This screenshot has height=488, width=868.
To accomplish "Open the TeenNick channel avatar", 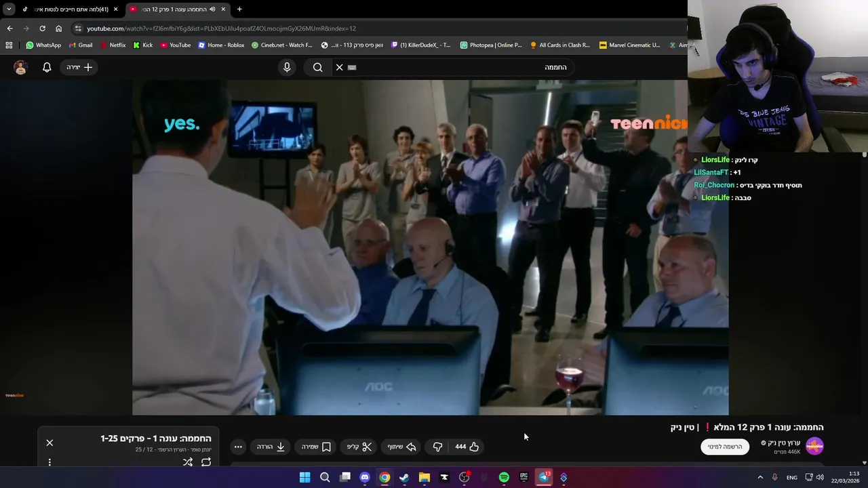I will (x=814, y=446).
